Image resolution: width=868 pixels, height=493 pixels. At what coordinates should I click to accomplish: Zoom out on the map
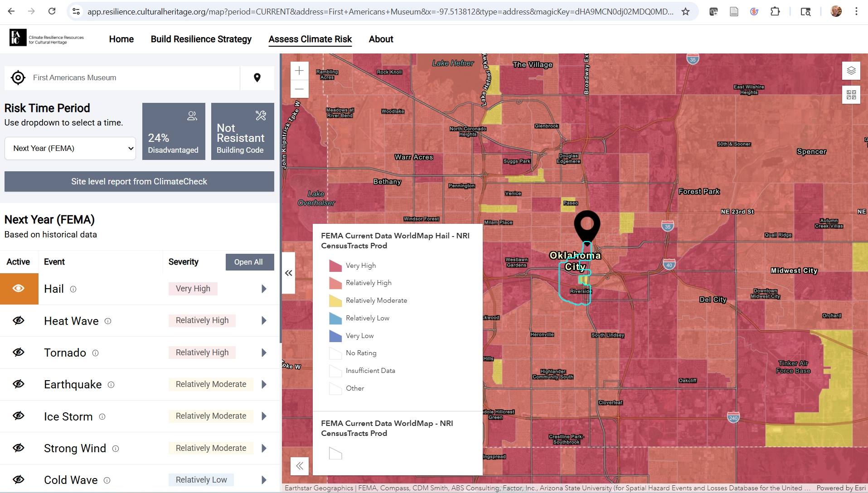click(299, 89)
